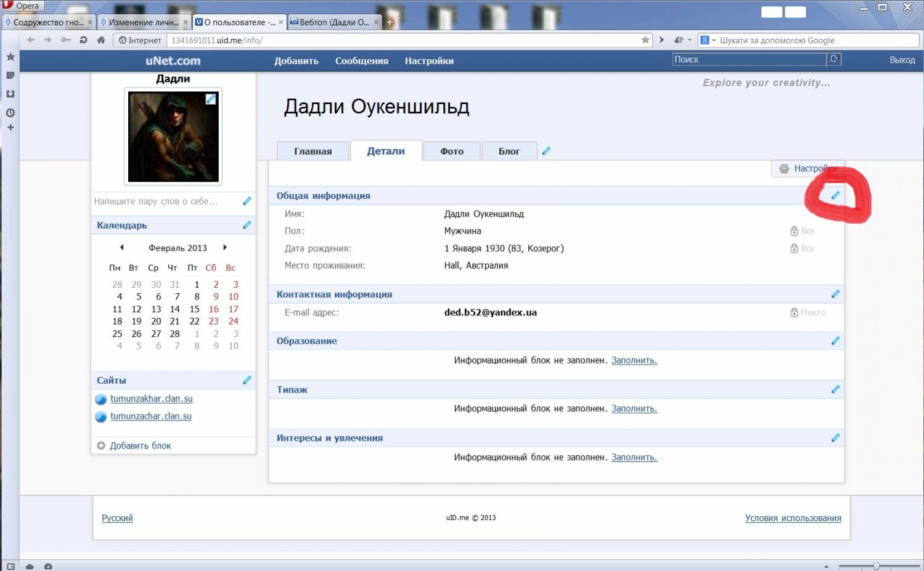The height and width of the screenshot is (571, 924).
Task: Select February 14 in the calendar
Action: [x=175, y=309]
